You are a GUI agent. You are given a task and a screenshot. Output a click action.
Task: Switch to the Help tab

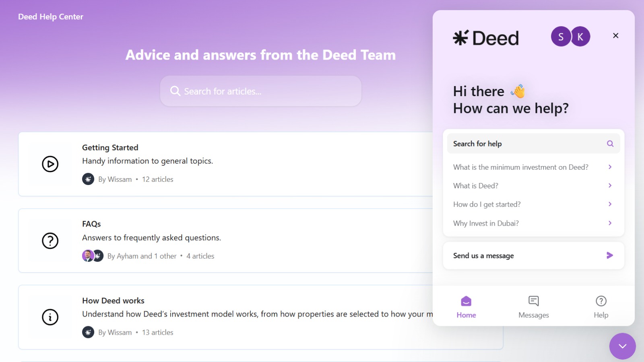(x=601, y=307)
